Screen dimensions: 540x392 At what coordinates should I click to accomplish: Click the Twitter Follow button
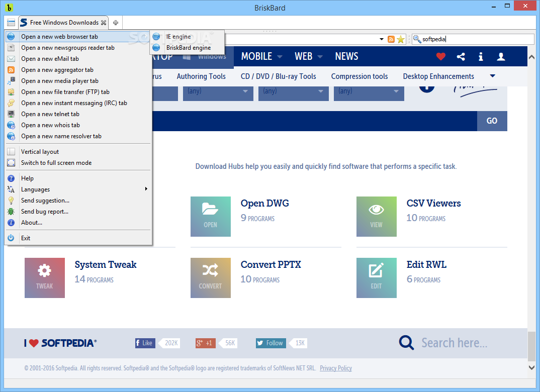tap(271, 343)
